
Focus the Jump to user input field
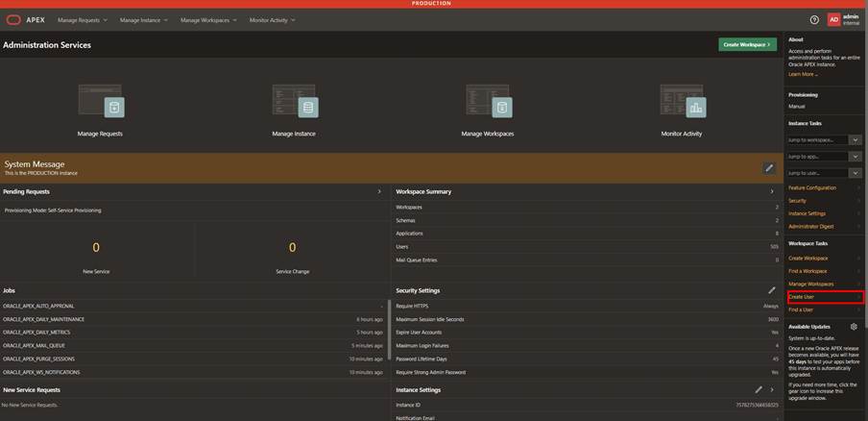coord(818,173)
